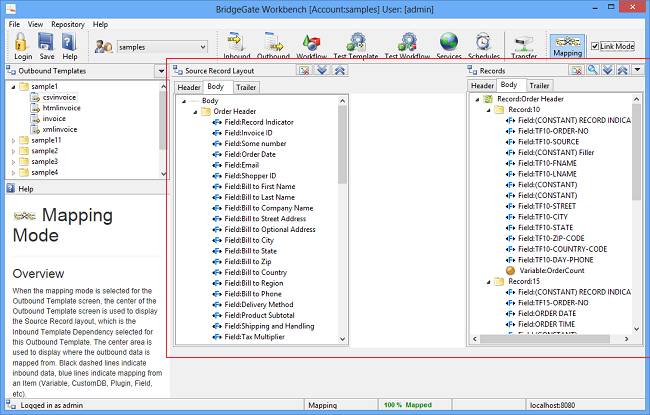Click first toolbar icon in Records panel
The image size is (650, 415).
pyautogui.click(x=577, y=70)
